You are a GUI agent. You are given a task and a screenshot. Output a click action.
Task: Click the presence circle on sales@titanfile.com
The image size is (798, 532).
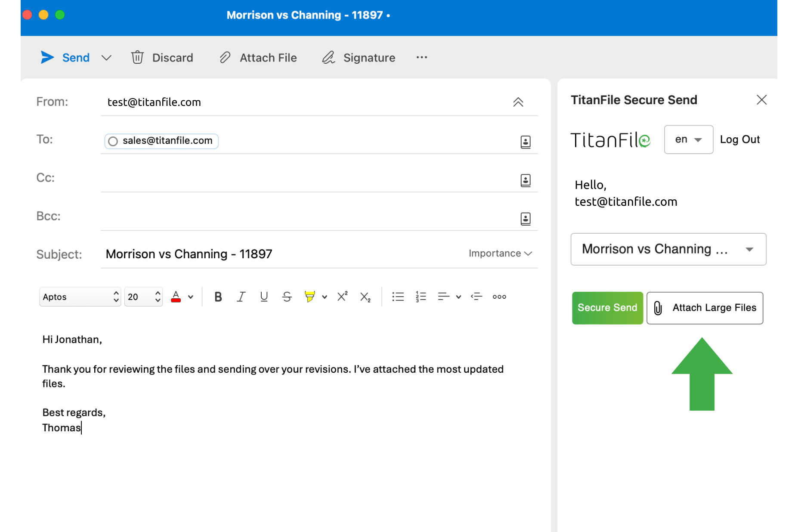click(x=113, y=141)
